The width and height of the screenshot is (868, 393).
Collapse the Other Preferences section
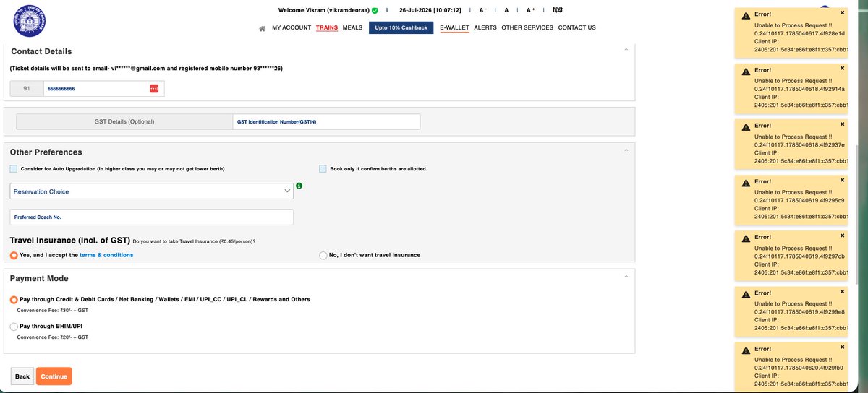click(626, 150)
